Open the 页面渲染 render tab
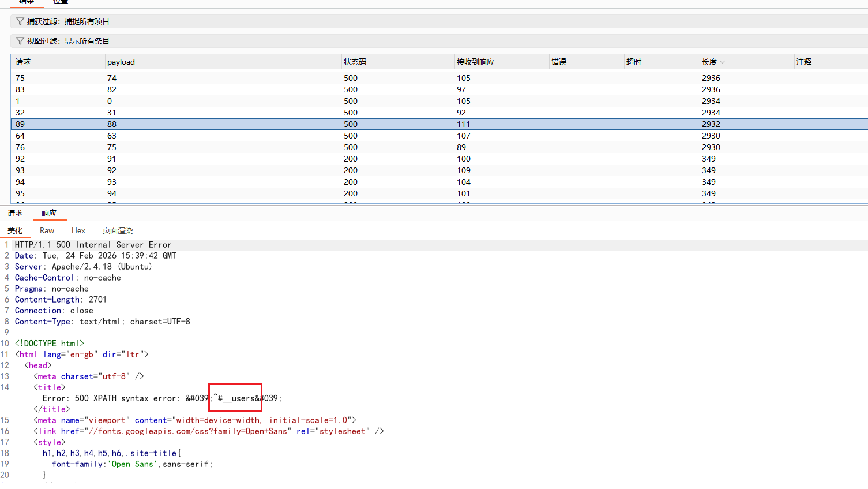Image resolution: width=868 pixels, height=489 pixels. [118, 230]
